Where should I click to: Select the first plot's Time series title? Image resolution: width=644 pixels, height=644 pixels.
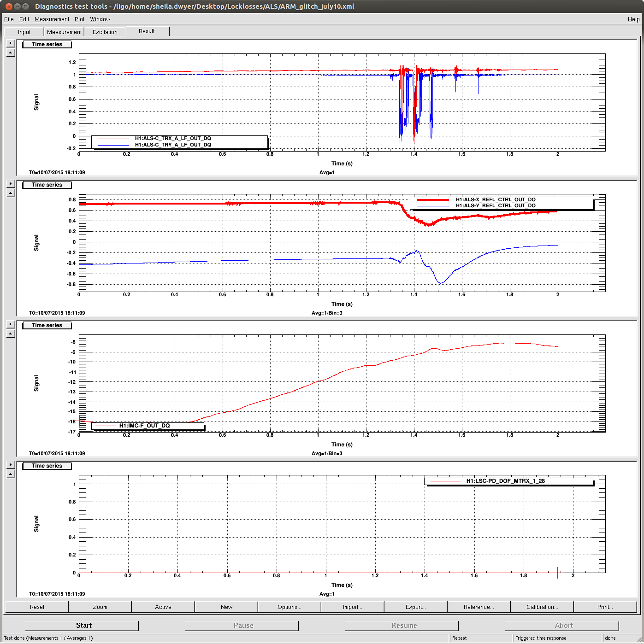(47, 44)
